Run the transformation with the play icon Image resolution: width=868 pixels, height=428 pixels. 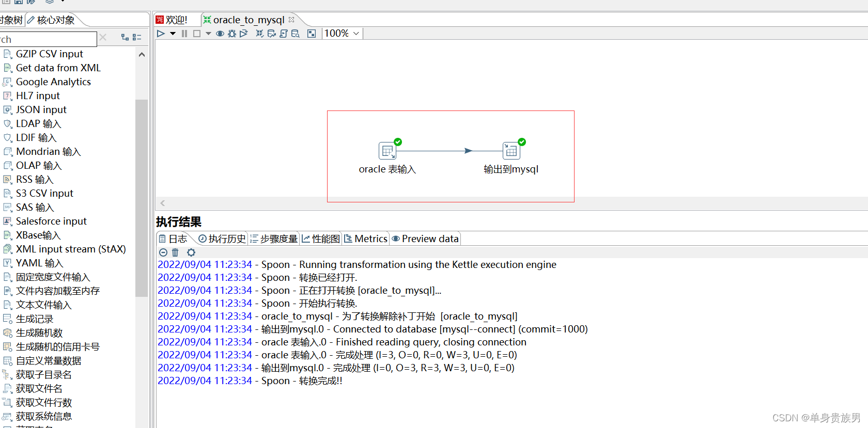point(161,34)
